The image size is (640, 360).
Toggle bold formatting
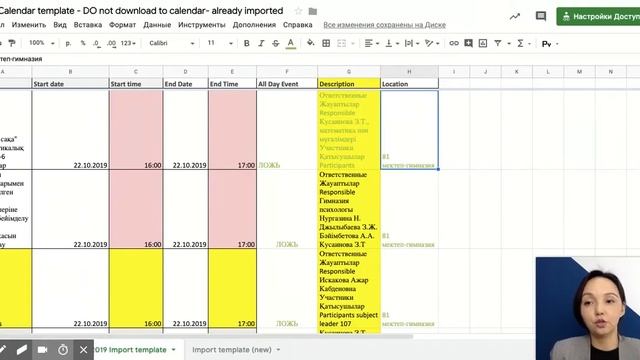point(247,43)
